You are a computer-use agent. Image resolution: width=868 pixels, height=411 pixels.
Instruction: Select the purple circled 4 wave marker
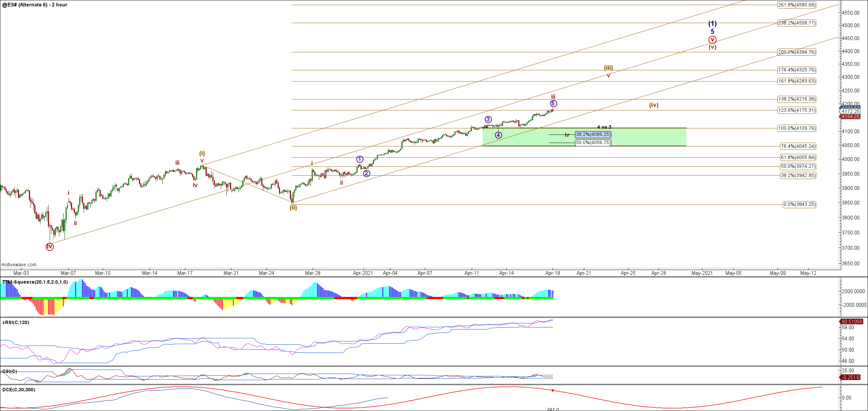click(498, 135)
